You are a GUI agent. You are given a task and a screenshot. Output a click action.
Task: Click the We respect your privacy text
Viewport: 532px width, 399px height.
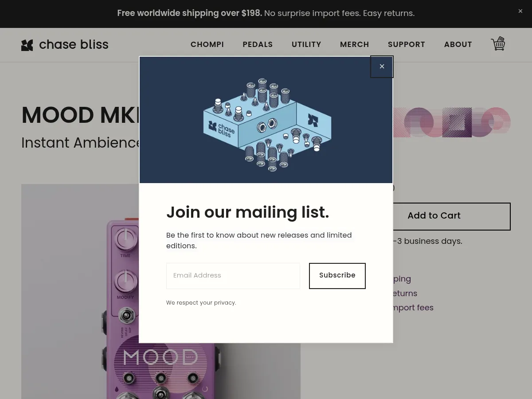pos(201,303)
